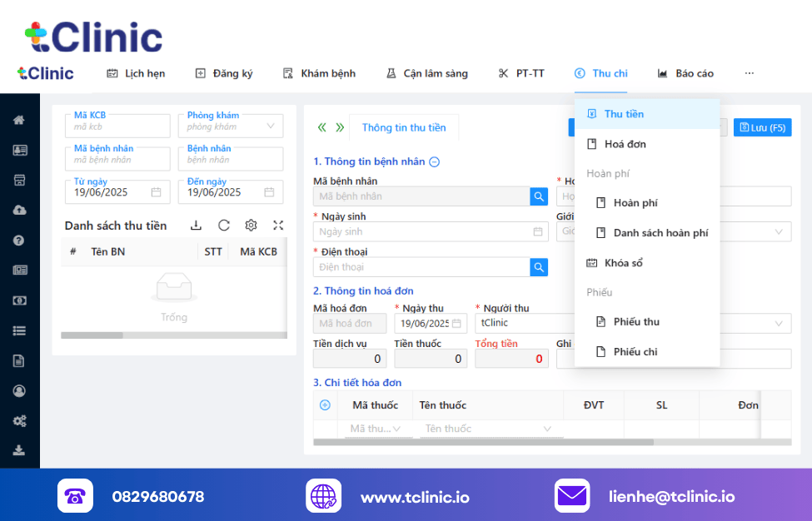Download the Danh sách thu tiền list

(x=196, y=226)
